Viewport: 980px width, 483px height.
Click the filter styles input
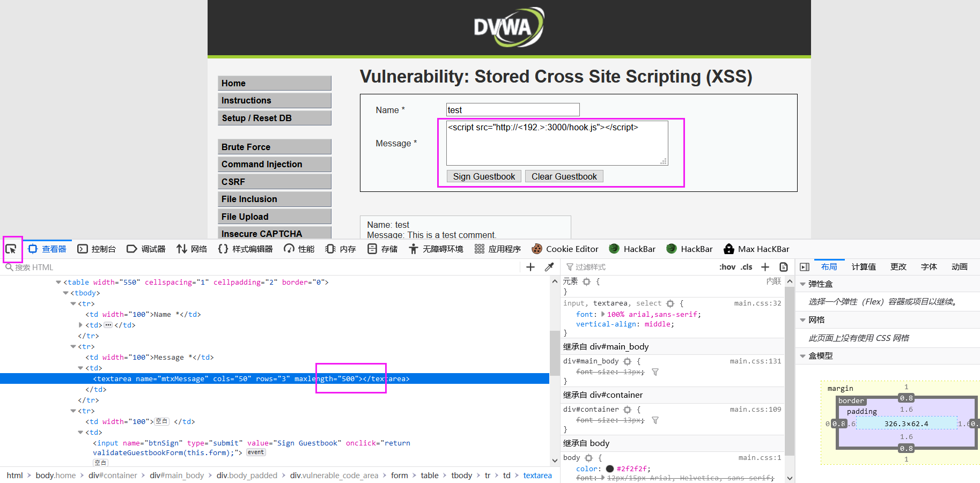(638, 267)
